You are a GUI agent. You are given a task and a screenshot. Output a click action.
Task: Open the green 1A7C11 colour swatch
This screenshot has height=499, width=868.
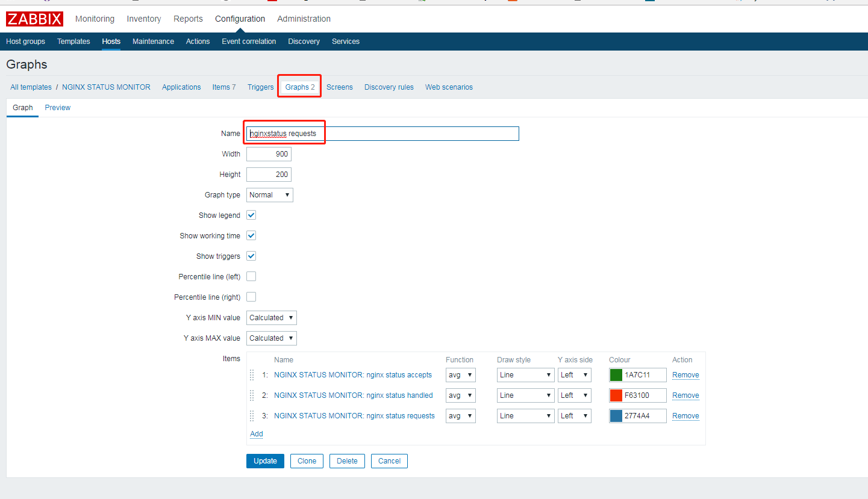616,375
